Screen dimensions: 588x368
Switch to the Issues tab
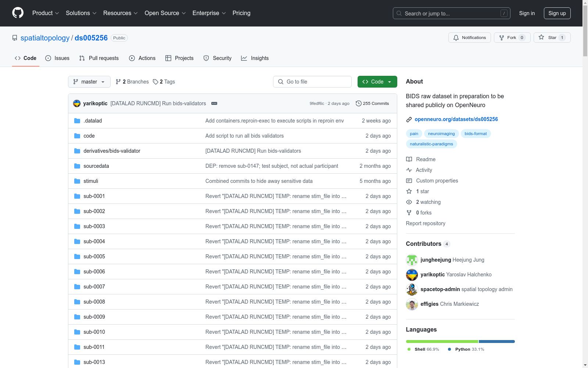(57, 58)
